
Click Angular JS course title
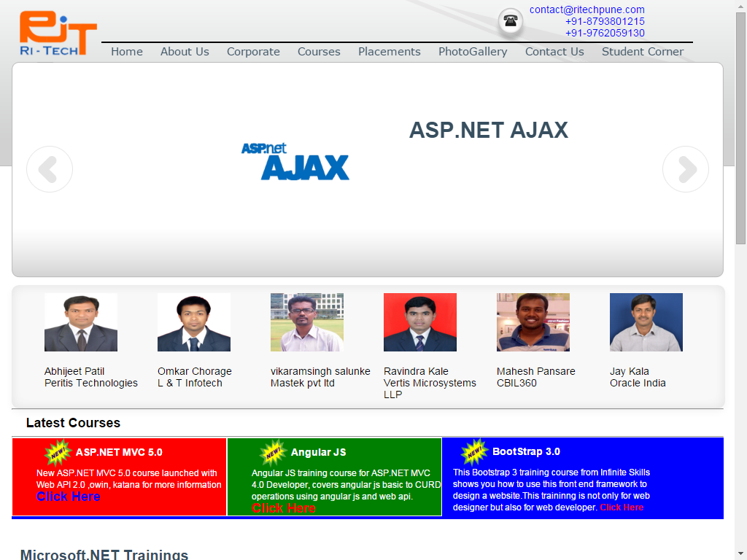pyautogui.click(x=318, y=452)
